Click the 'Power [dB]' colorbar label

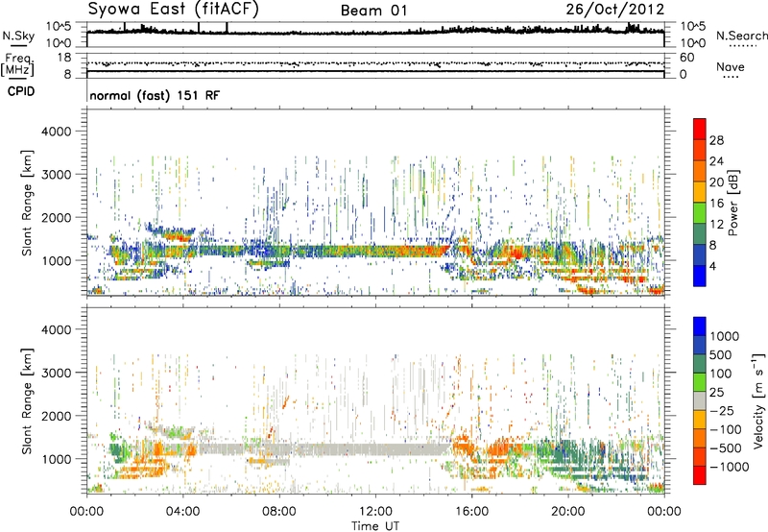pyautogui.click(x=732, y=203)
